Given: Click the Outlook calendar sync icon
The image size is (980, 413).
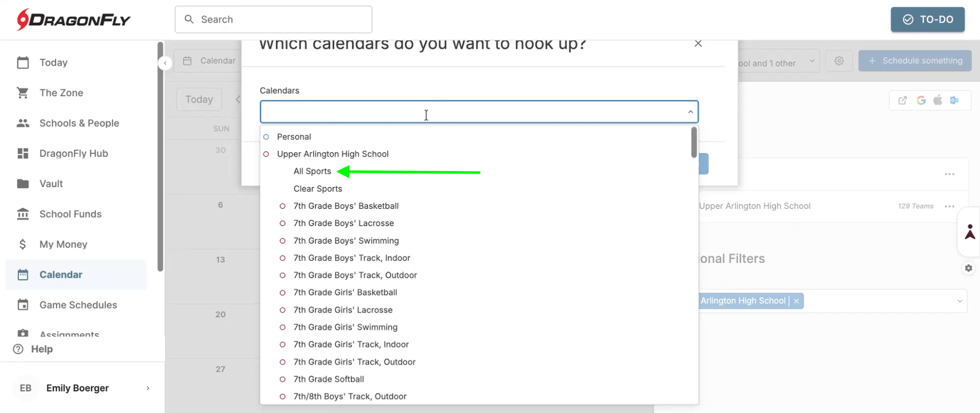Looking at the screenshot, I should click(x=954, y=100).
